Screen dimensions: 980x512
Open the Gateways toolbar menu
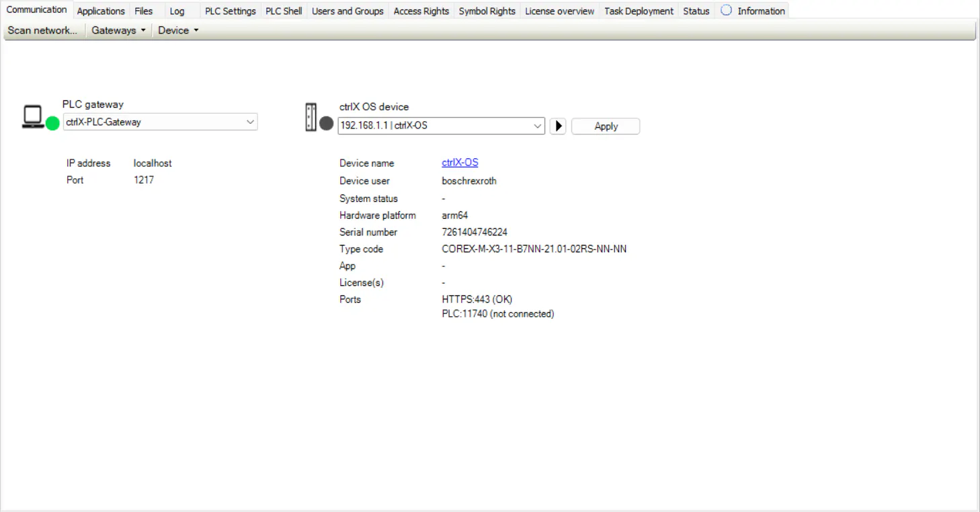point(118,30)
